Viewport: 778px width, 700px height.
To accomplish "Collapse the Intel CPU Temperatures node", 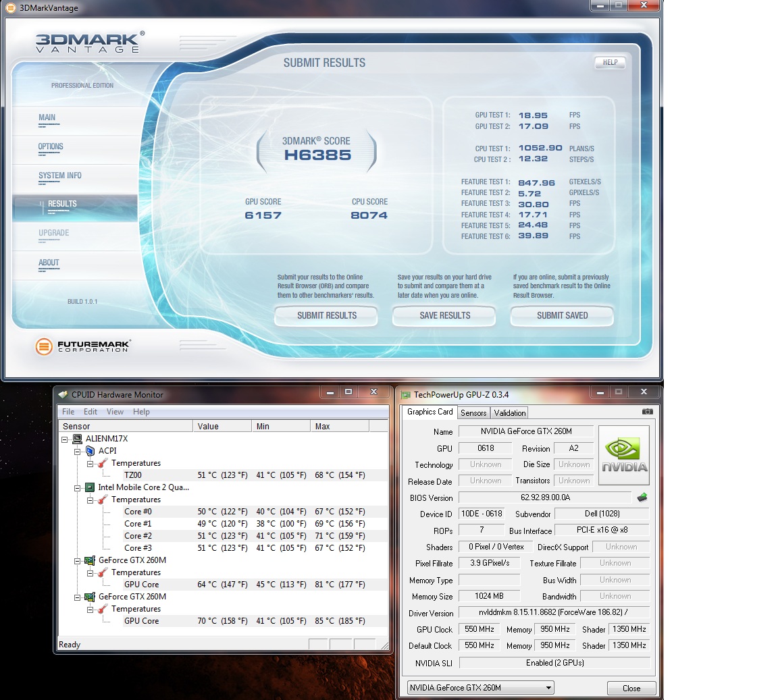I will [90, 500].
